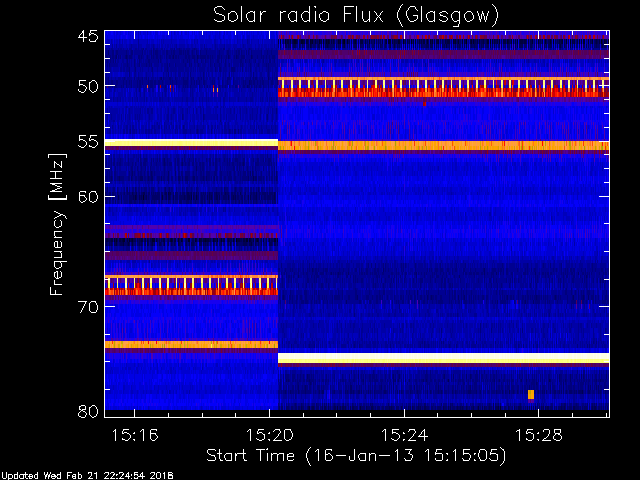Click the small orange burst near 15:28
This screenshot has width=640, height=480.
(531, 395)
